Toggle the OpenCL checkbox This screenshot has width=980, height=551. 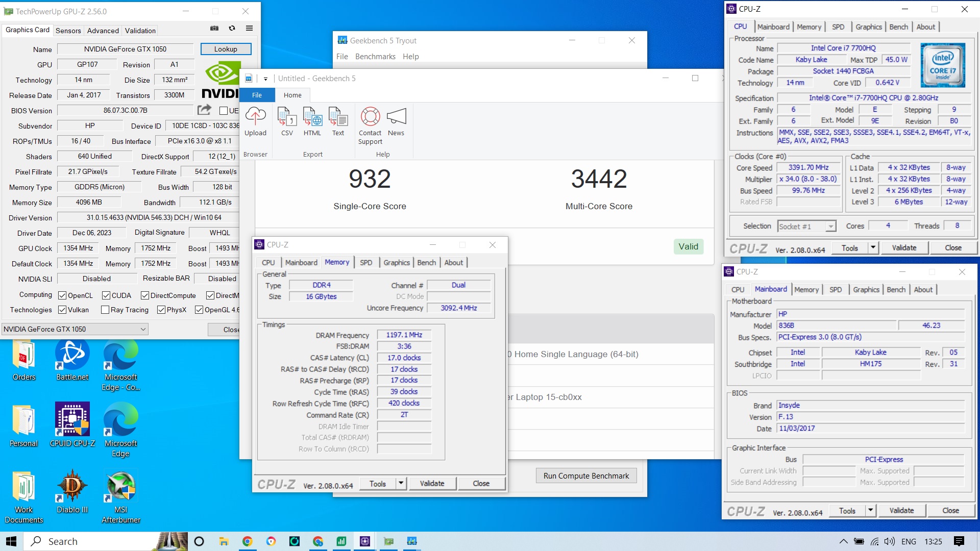[62, 295]
